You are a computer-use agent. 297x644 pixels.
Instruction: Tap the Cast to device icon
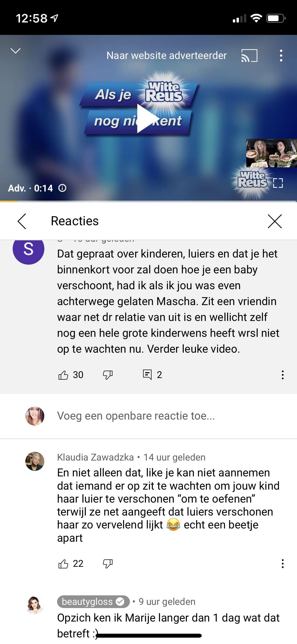pos(249,56)
